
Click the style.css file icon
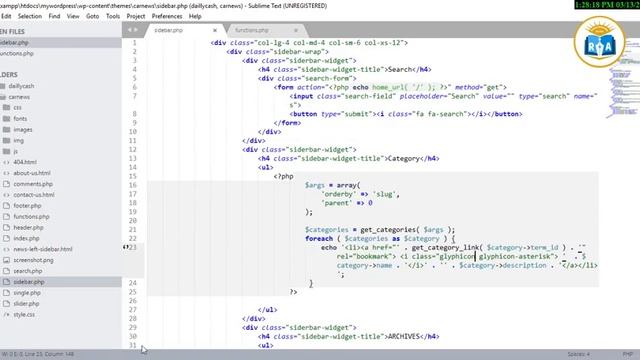[x=6, y=315]
